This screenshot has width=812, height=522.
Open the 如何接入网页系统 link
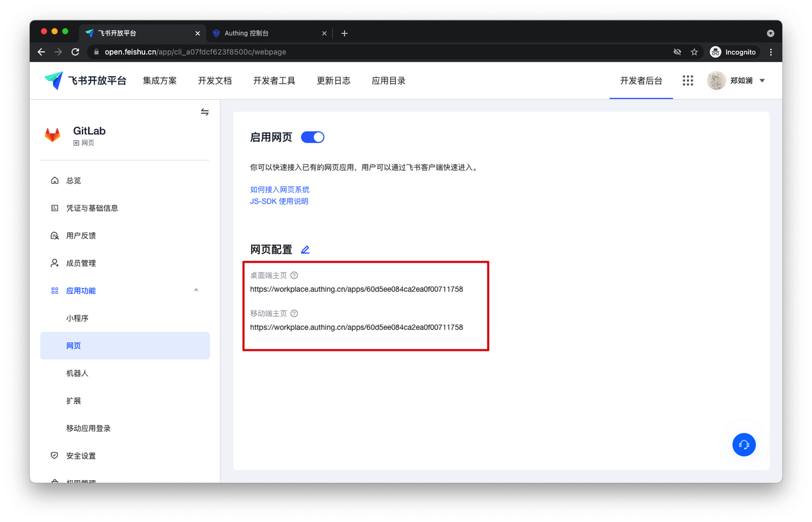tap(280, 190)
